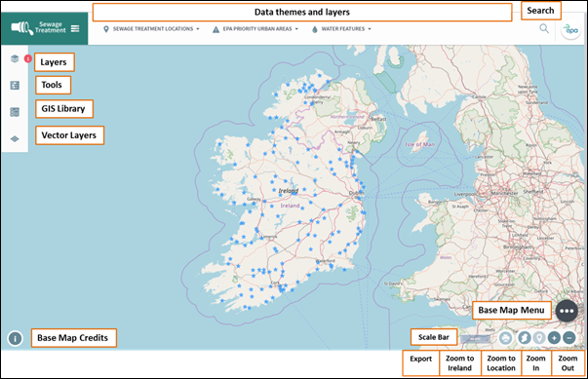Screen dimensions: 588x379
Task: Open the Layers panel icon
Action: coord(15,58)
